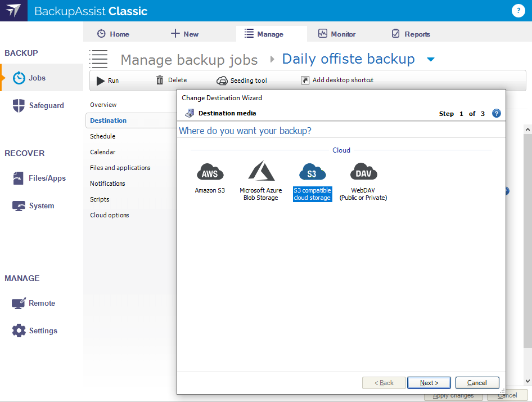
Task: Click the Daily offiste backup title
Action: [349, 59]
